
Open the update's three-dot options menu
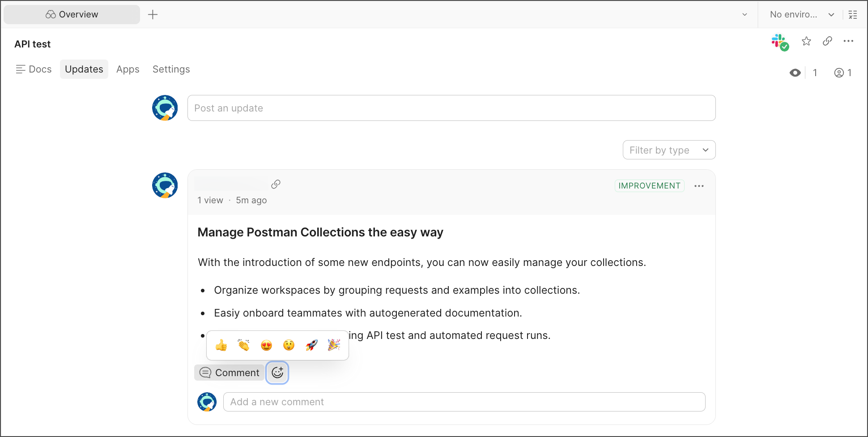(x=699, y=186)
